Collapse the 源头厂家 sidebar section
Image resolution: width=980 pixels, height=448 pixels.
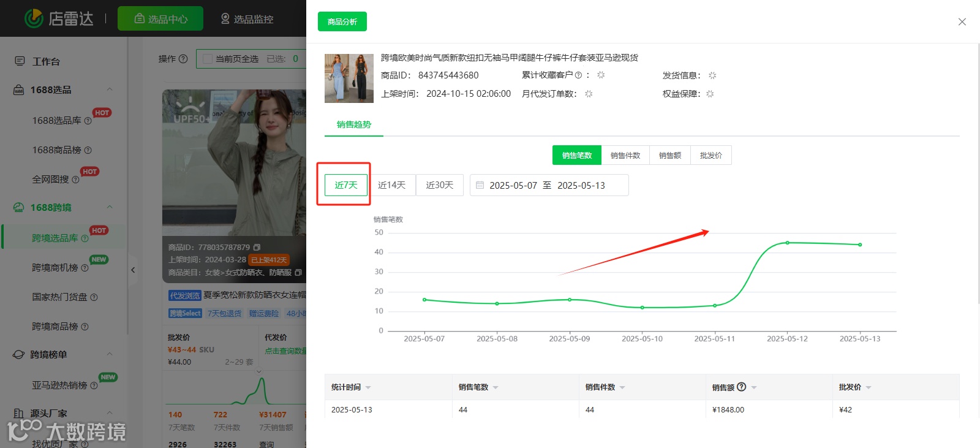tap(110, 413)
